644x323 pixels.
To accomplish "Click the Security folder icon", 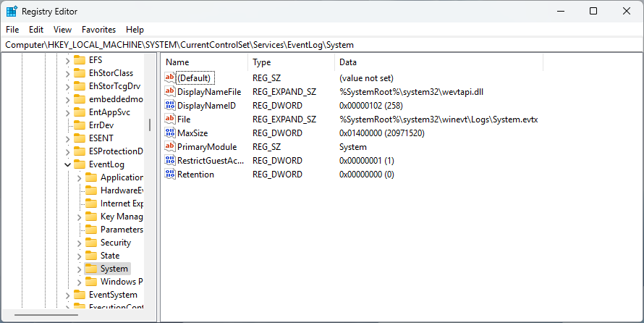I will click(x=90, y=243).
